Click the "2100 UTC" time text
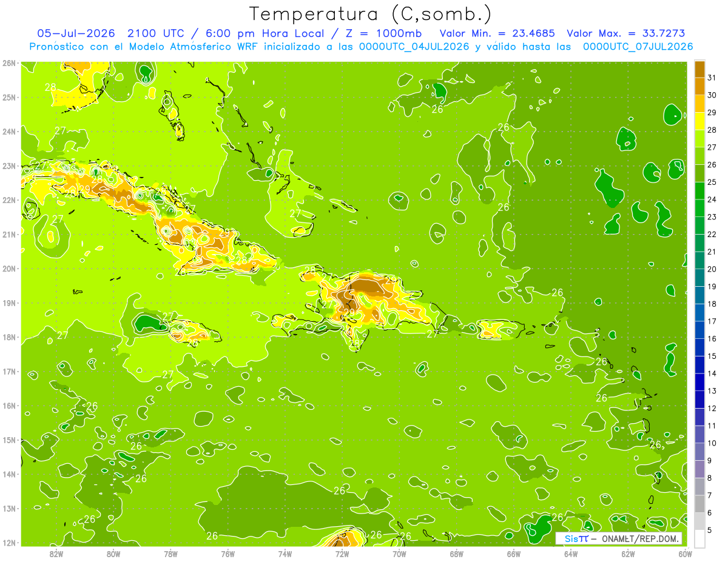Image resolution: width=728 pixels, height=562 pixels. tap(157, 33)
